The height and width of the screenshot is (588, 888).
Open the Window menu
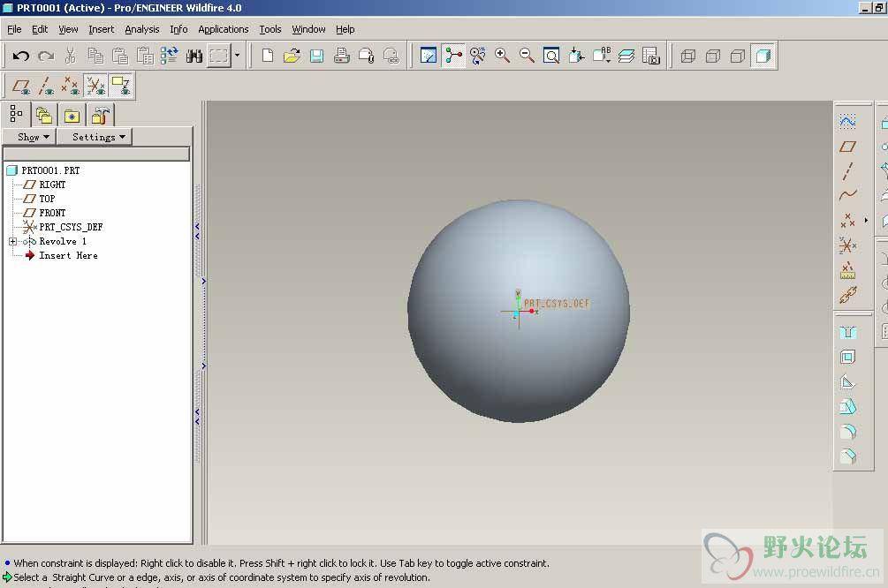point(308,29)
